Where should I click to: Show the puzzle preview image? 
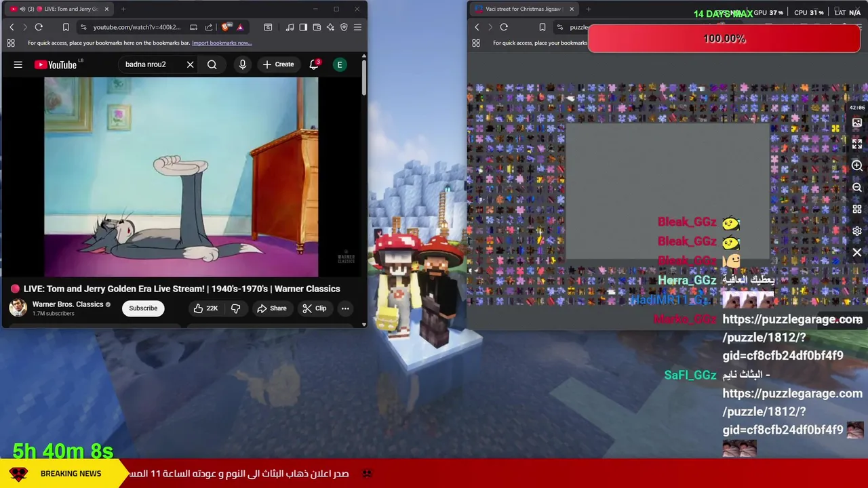point(857,123)
